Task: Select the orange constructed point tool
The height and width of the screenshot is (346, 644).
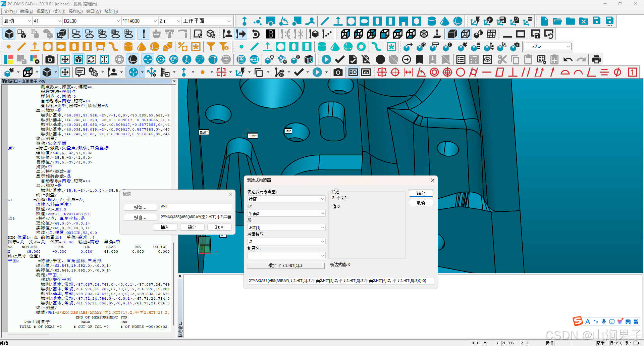Action: pyautogui.click(x=9, y=47)
